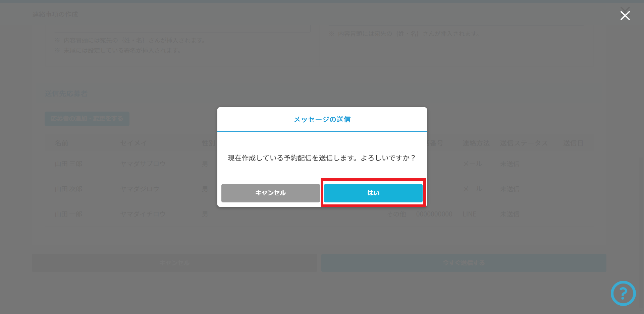Click the 送信先応募者 section heading

(x=66, y=93)
